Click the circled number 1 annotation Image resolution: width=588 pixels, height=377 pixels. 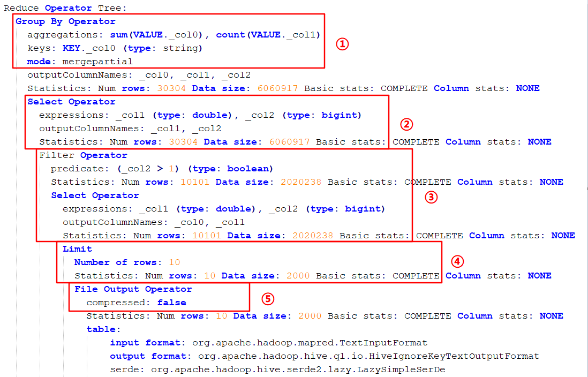tap(342, 44)
